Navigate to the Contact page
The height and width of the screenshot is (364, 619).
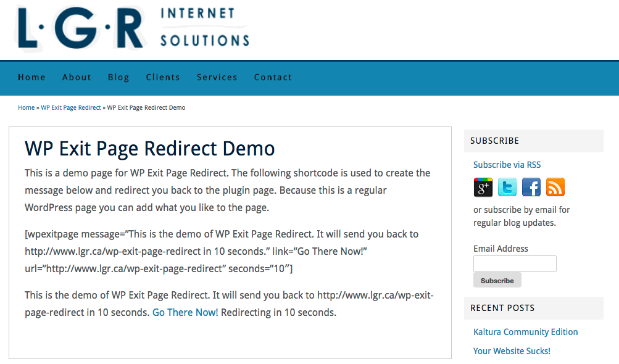(273, 77)
